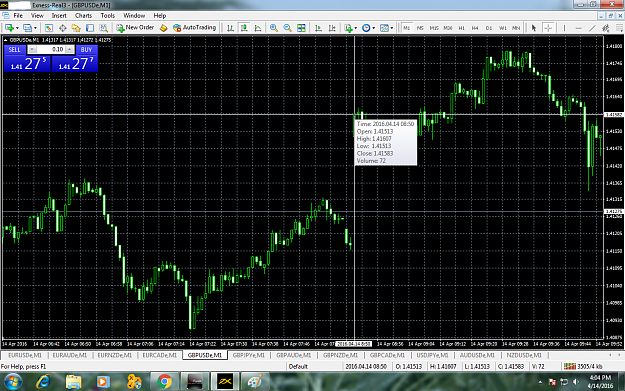Select the Horizontal Line drawing tool
Screen dimensions: 625x391
pos(578,28)
